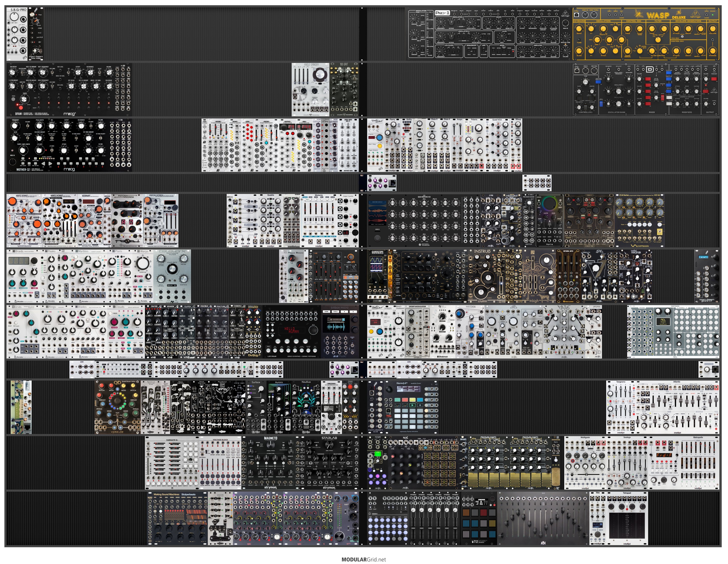Select the Kermit module
728x564 pixels.
click(91, 221)
